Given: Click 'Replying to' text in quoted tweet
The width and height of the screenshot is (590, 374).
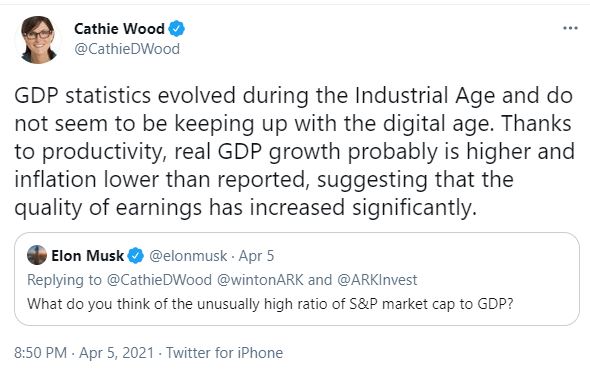Looking at the screenshot, I should point(64,280).
